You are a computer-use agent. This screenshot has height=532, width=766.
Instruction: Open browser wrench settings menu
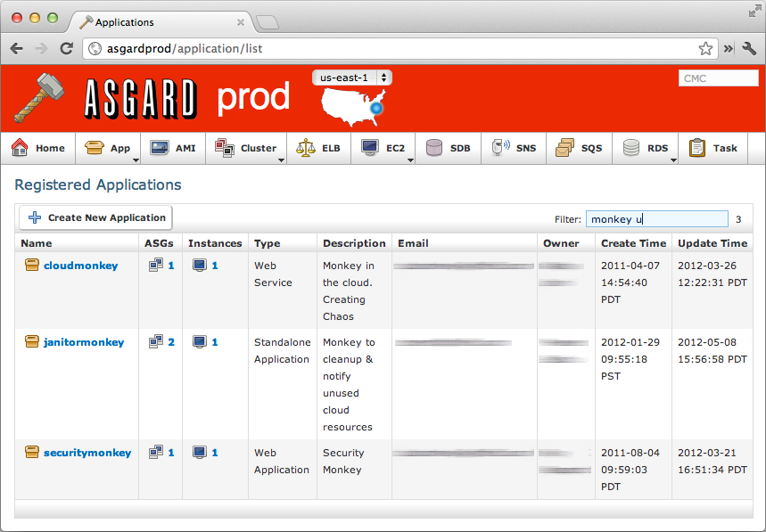coord(749,48)
